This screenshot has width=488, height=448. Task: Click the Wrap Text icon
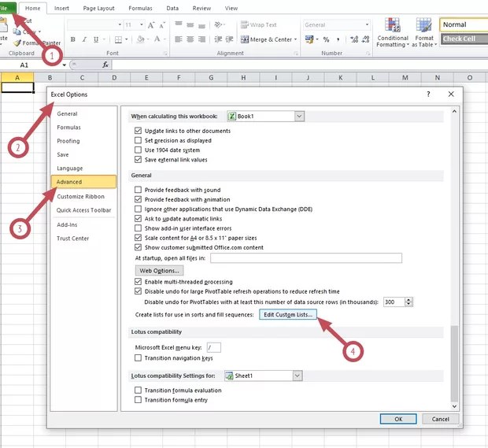(259, 25)
